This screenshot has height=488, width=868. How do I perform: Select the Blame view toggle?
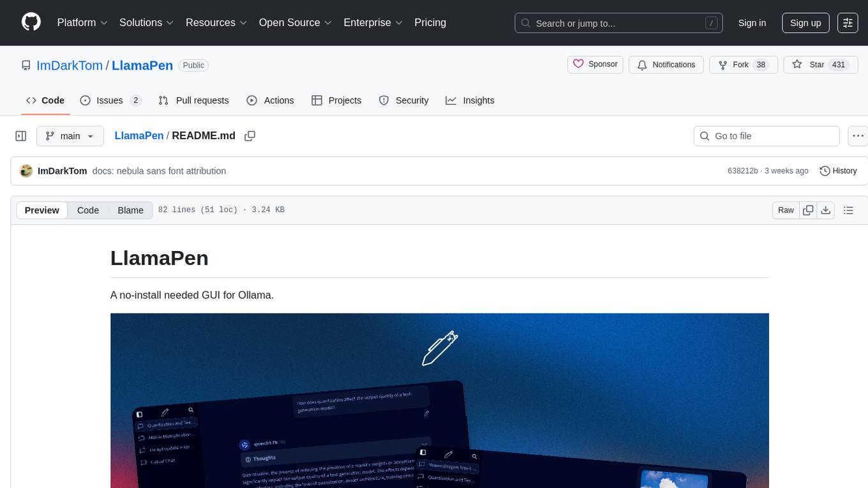[x=131, y=210]
